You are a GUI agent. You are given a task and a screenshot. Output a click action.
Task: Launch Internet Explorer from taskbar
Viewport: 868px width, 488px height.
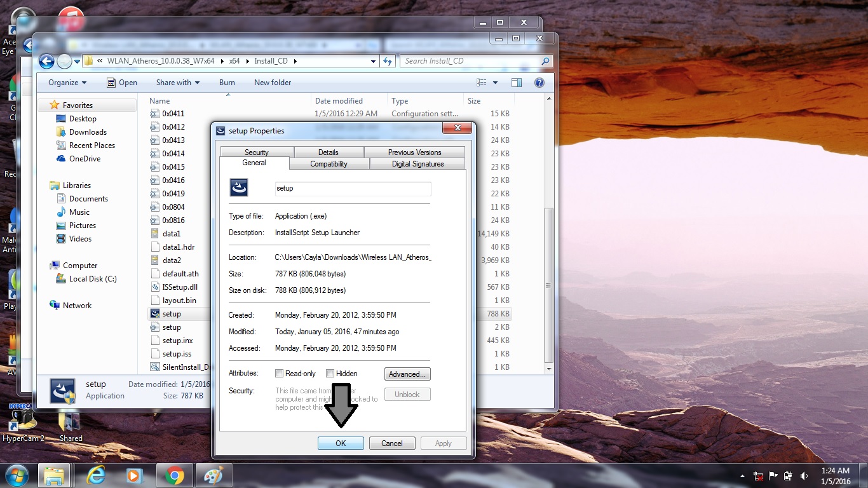pos(97,475)
